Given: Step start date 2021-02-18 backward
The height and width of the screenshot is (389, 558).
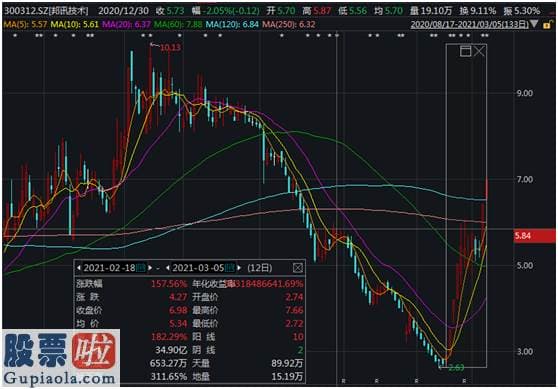Looking at the screenshot, I should coord(79,268).
